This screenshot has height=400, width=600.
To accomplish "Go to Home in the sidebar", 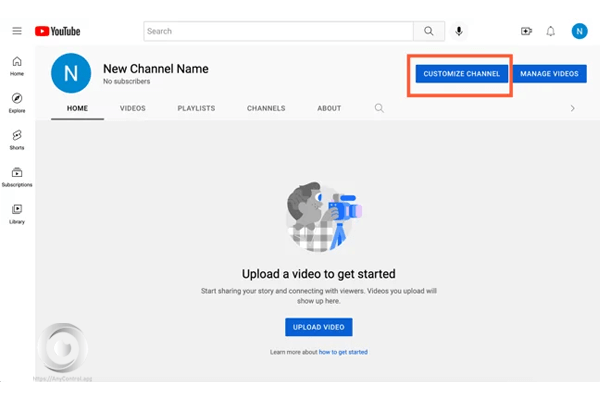I will (x=17, y=66).
